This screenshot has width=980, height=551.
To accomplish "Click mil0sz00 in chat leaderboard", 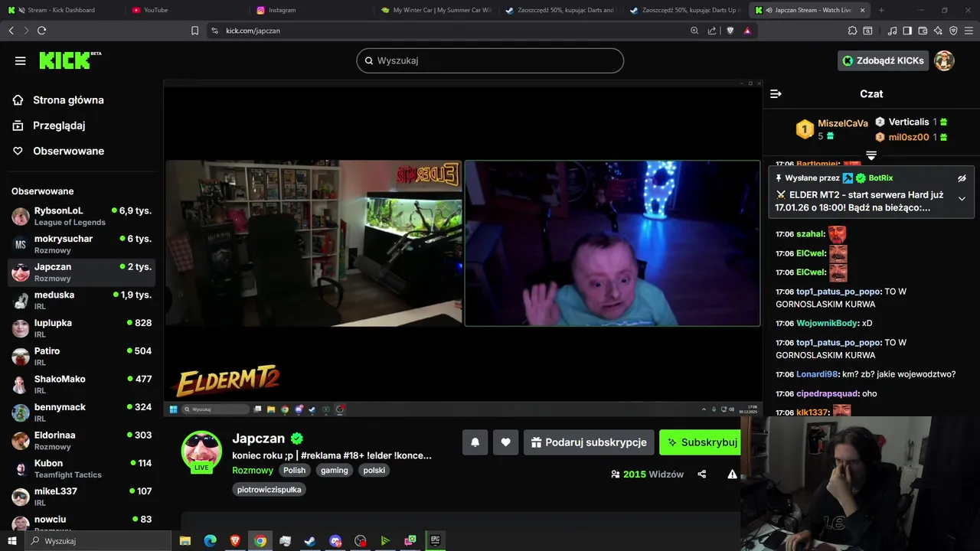I will 909,137.
